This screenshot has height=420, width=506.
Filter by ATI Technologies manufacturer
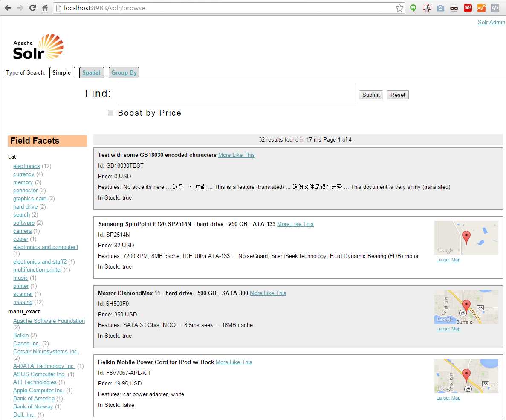pos(35,382)
